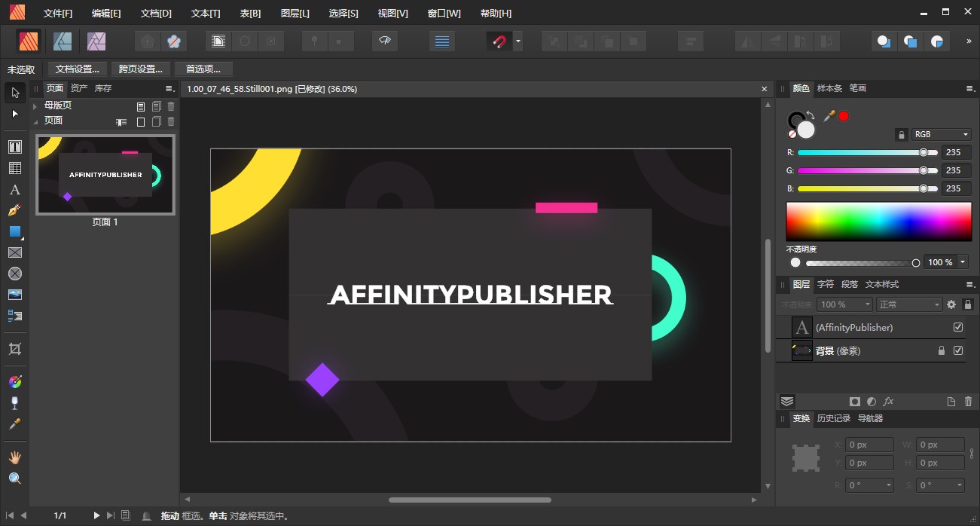Screen dimensions: 980x526
Task: Open the 图层[L] menu
Action: pyautogui.click(x=295, y=14)
